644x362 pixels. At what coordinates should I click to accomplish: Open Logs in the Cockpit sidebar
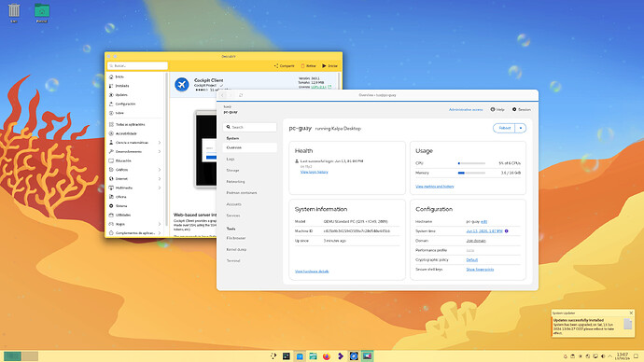[x=231, y=159]
